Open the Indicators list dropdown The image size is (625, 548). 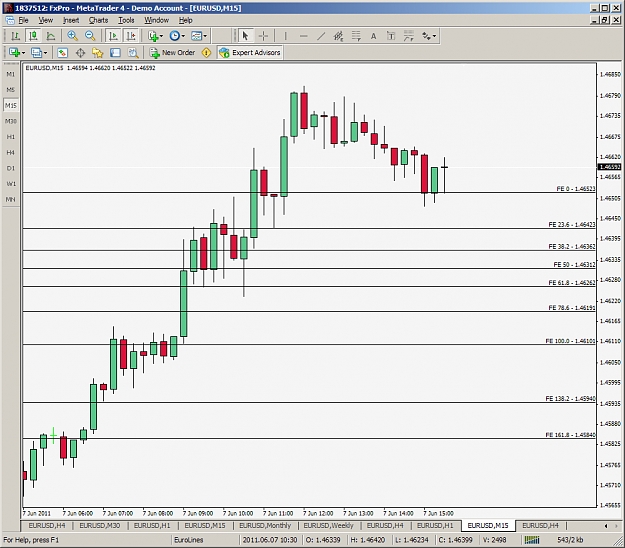(x=155, y=36)
